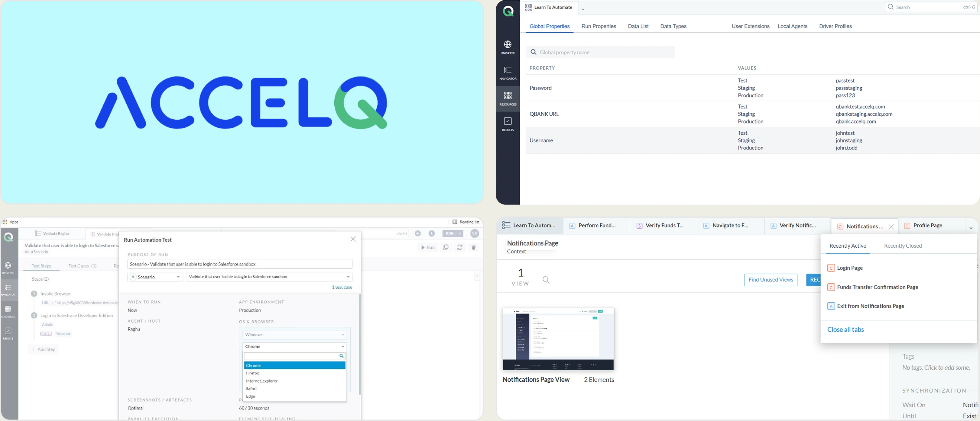Open Navigator in the Run Automation Test screen sidebar
Screen dimensions: 980x421
(x=8, y=290)
